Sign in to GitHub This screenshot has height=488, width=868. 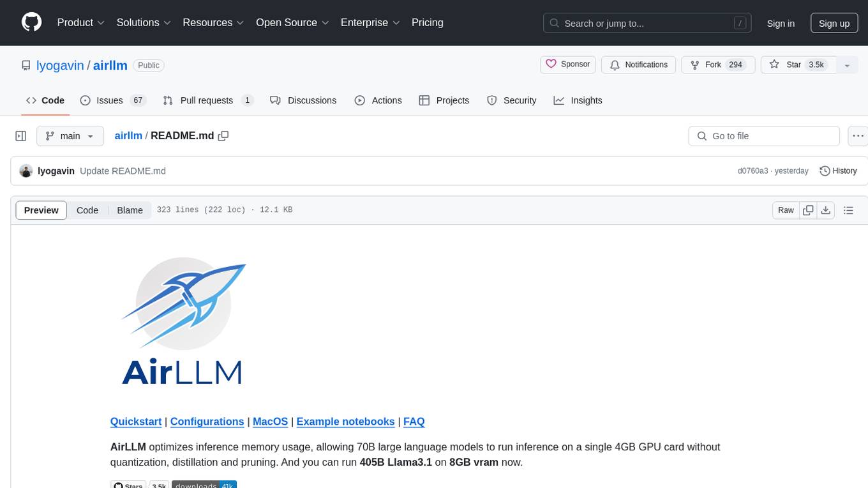click(x=781, y=23)
